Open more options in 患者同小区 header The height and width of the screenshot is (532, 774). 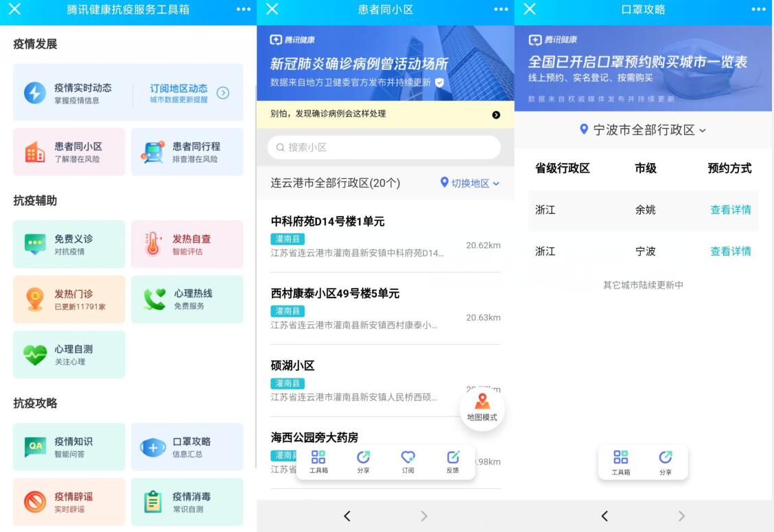tap(501, 10)
